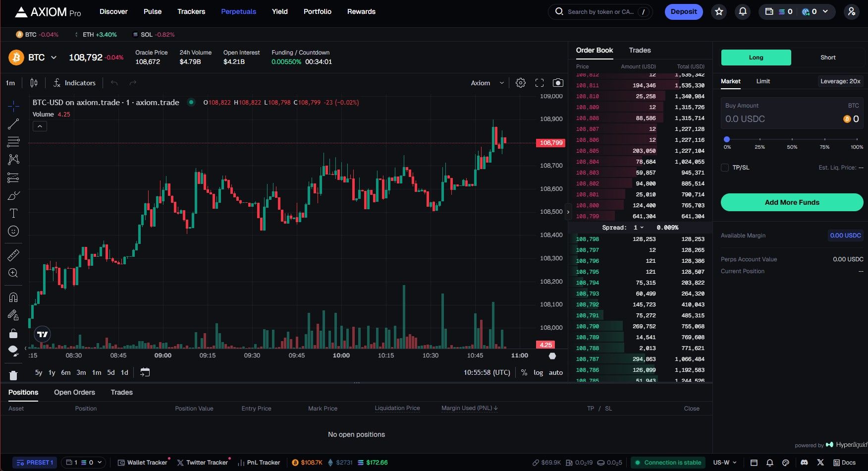Toggle log scale on chart

pyautogui.click(x=538, y=372)
